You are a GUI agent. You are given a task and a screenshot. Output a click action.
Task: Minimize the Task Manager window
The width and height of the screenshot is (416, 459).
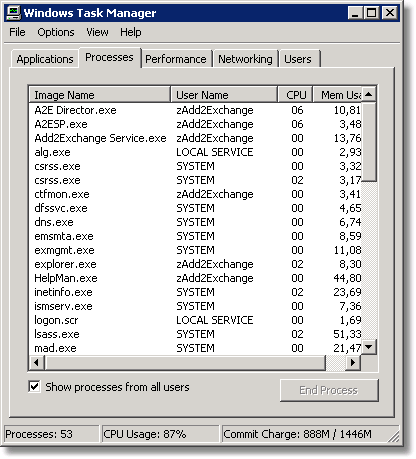point(355,13)
